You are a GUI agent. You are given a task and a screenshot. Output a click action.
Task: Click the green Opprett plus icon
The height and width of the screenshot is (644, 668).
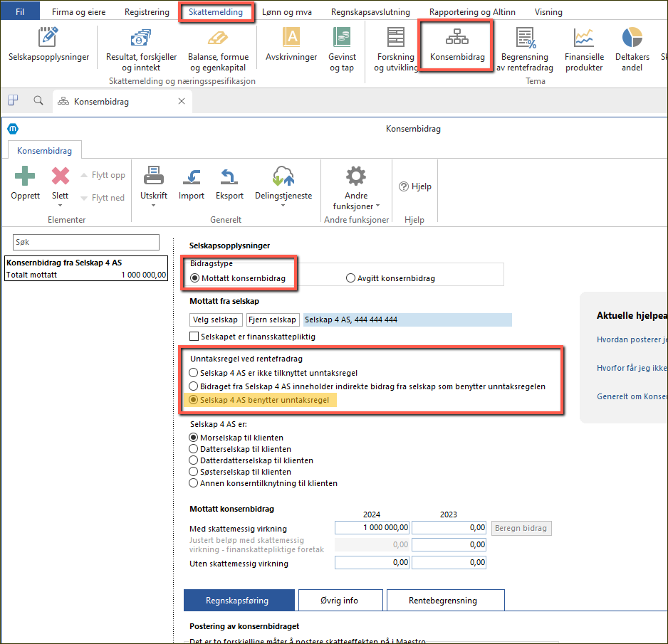25,176
